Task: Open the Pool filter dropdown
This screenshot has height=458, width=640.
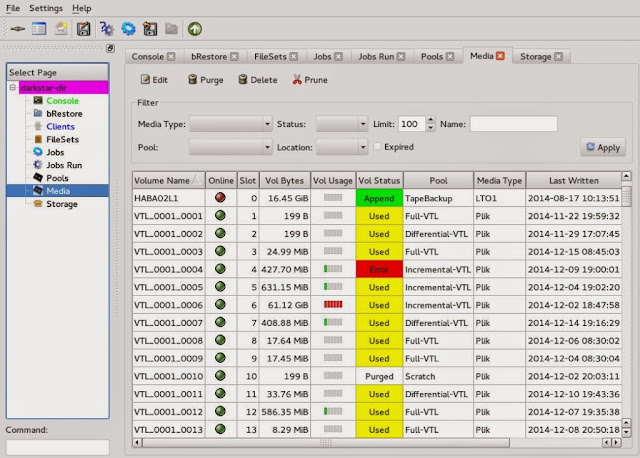Action: [x=231, y=147]
